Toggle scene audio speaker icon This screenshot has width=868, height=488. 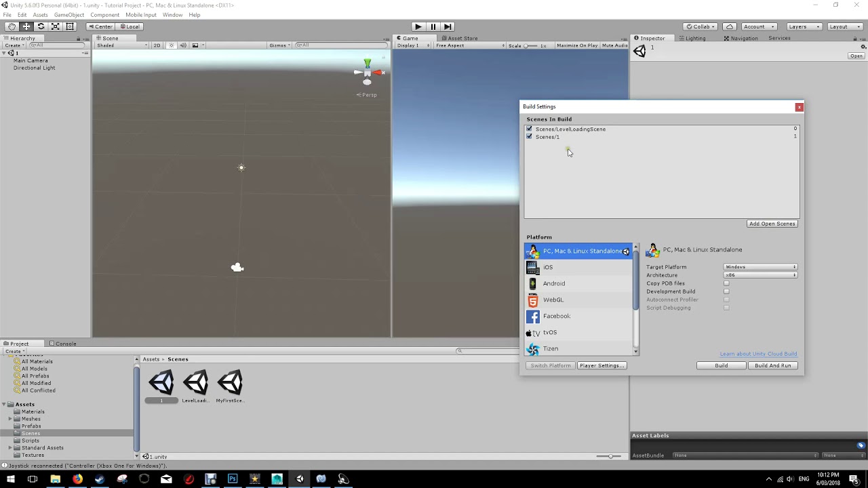pyautogui.click(x=182, y=45)
